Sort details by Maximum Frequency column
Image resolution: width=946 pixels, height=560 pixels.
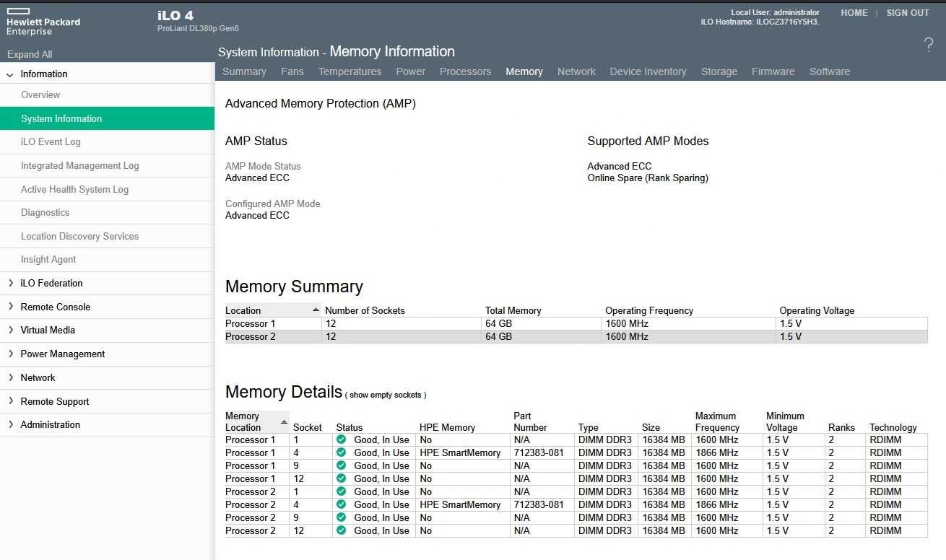[717, 421]
